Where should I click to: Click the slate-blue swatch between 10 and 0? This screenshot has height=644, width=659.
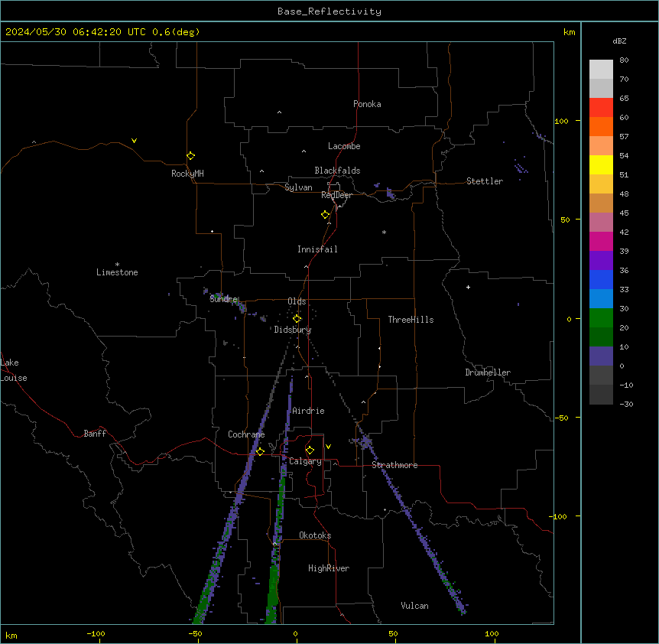601,356
